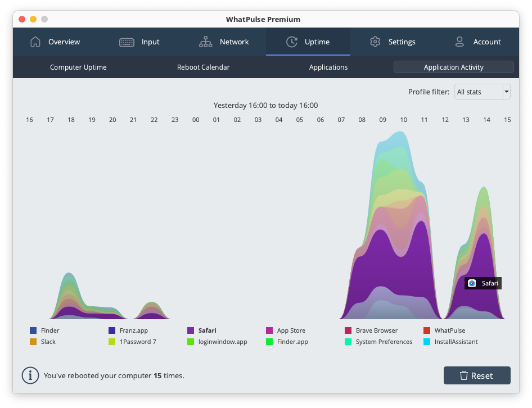Open the Computer Uptime view
532x408 pixels.
coord(78,67)
